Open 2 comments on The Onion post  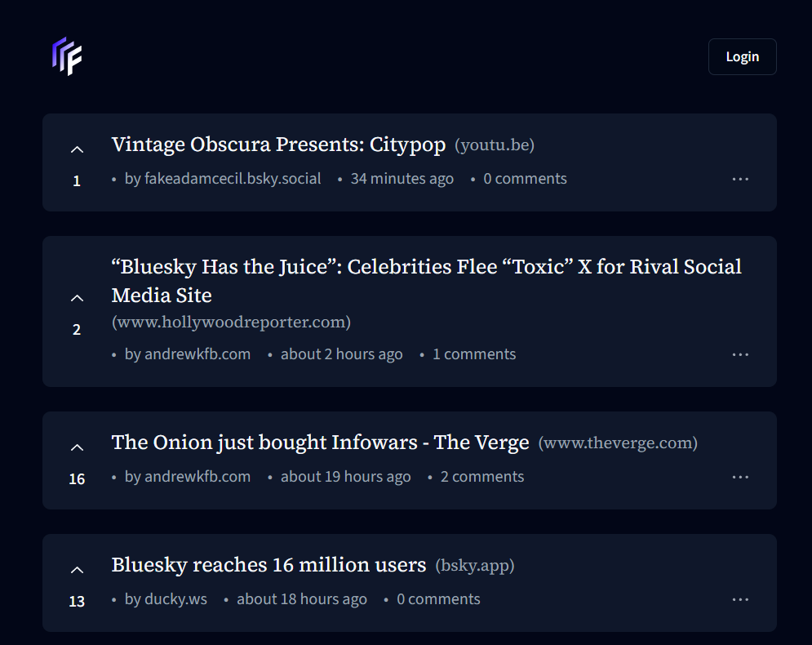(x=482, y=477)
